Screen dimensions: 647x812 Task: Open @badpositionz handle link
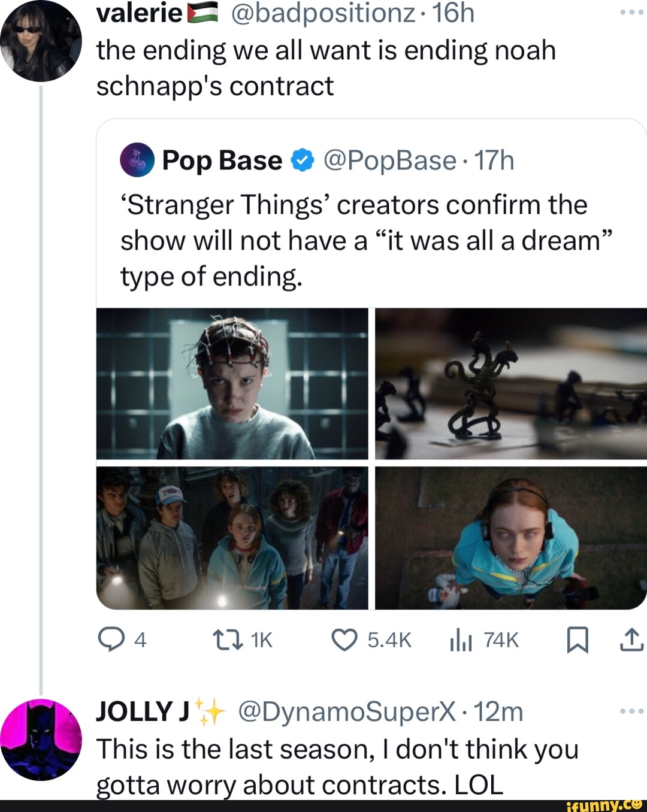(322, 13)
